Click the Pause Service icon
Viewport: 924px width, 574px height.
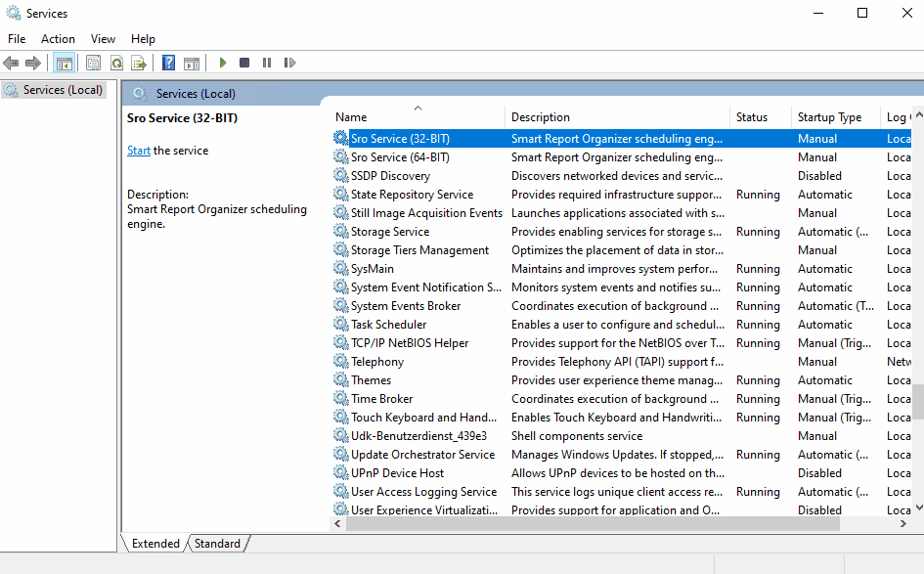click(x=267, y=63)
